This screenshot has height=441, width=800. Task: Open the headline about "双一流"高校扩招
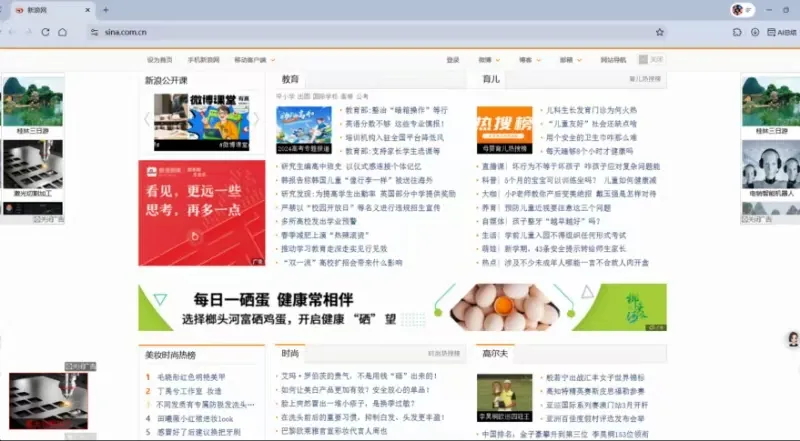pyautogui.click(x=342, y=263)
